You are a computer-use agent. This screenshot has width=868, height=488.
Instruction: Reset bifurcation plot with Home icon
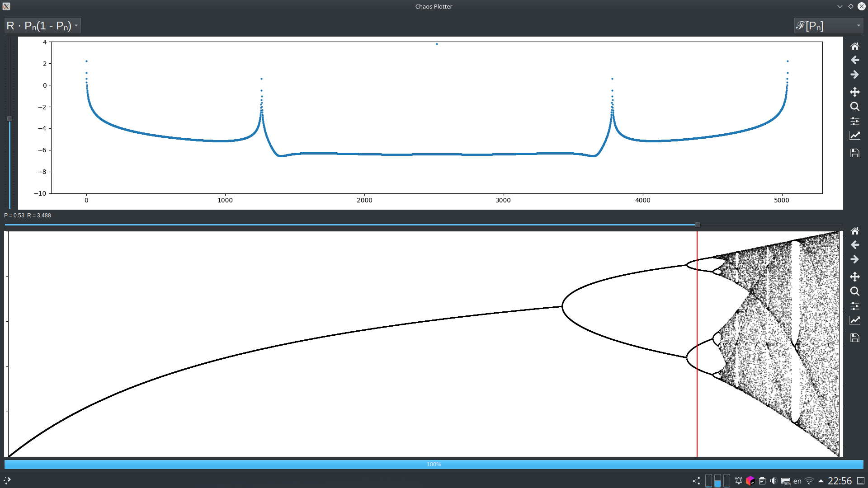point(854,231)
